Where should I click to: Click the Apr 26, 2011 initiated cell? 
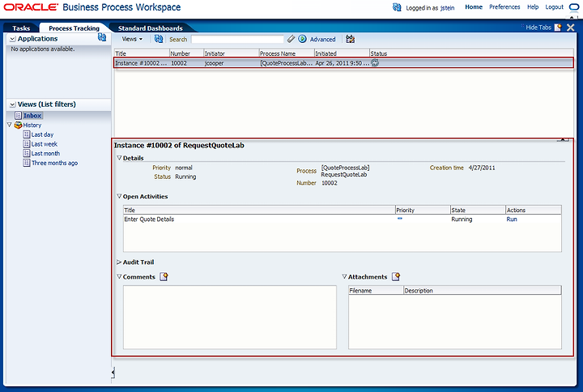coord(342,63)
